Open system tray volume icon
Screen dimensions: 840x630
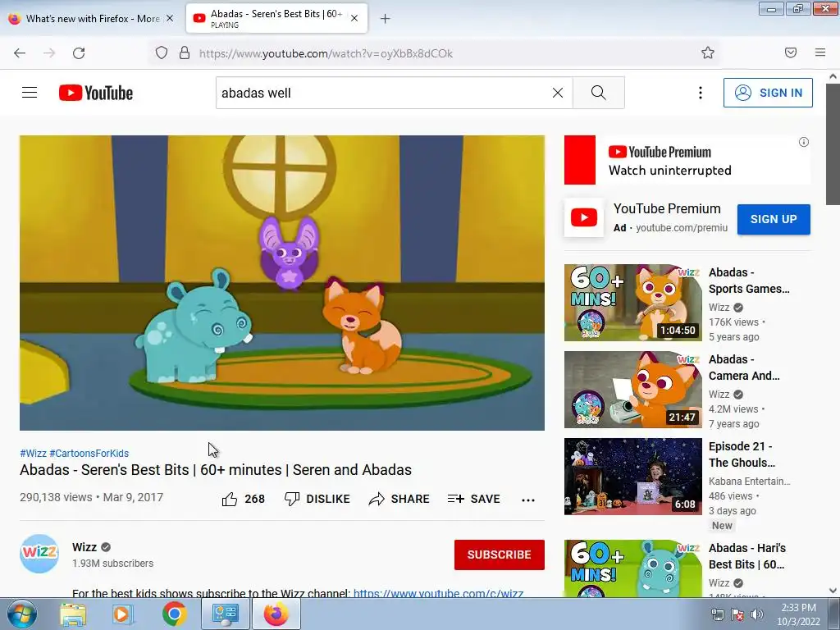757,614
